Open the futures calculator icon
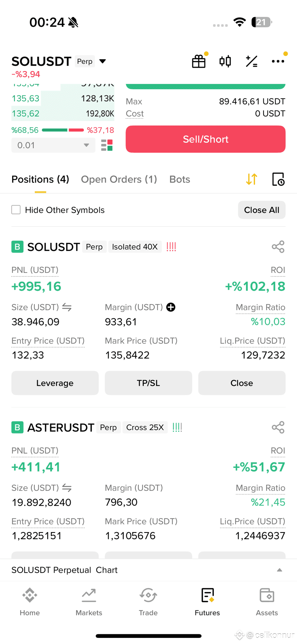The image size is (297, 644). tap(251, 61)
